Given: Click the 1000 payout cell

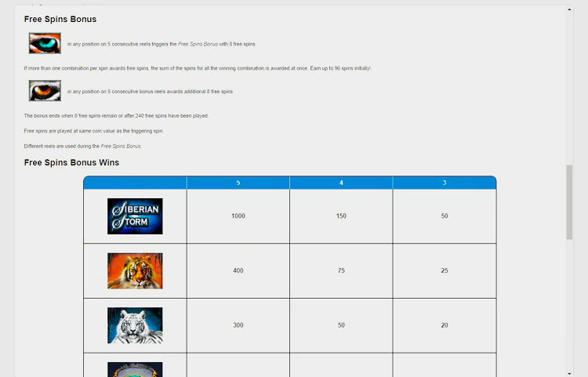Looking at the screenshot, I should click(x=238, y=216).
